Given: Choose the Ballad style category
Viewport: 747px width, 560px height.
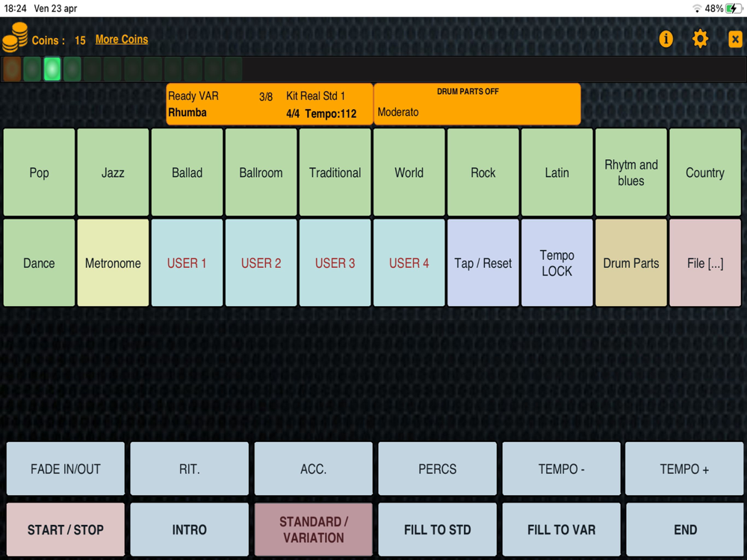Looking at the screenshot, I should coord(187,172).
